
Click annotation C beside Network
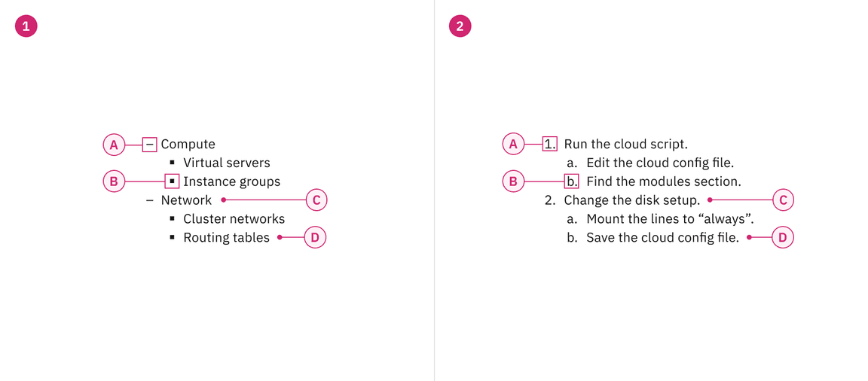tap(316, 200)
